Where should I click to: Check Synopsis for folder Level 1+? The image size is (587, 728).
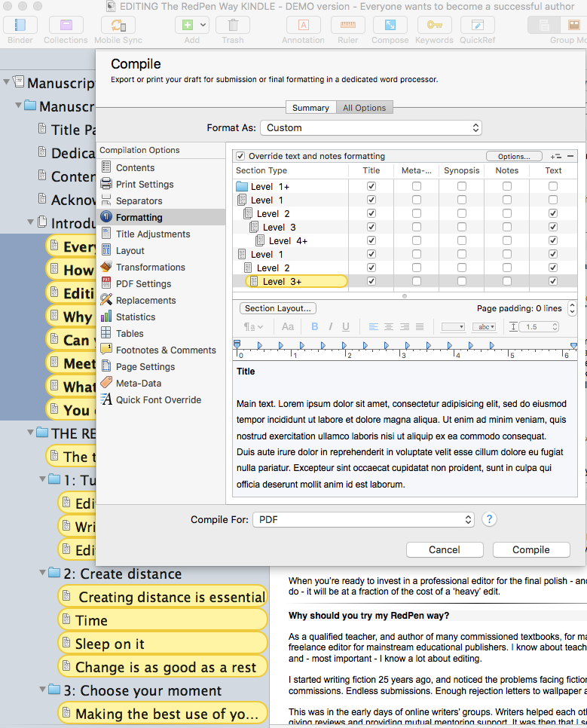coord(462,186)
